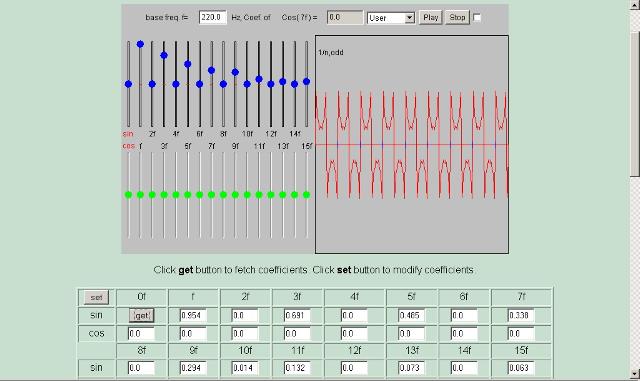Click the sin 5f coefficient field 0.465
Screen dimensions: 640x381
click(x=411, y=315)
